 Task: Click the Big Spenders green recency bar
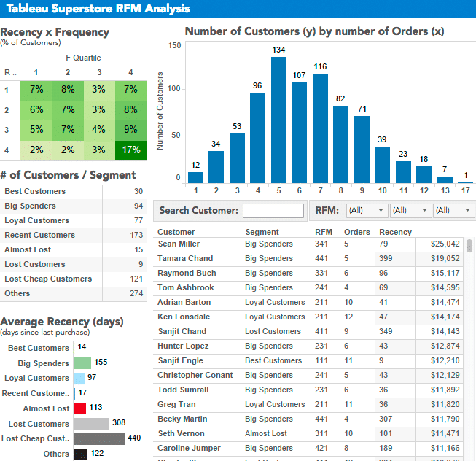[x=82, y=363]
